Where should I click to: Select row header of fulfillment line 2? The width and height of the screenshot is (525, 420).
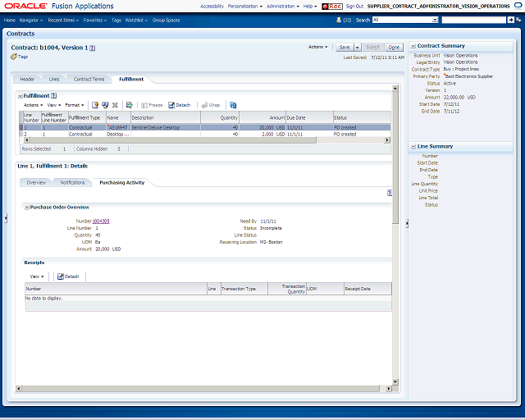[21, 134]
